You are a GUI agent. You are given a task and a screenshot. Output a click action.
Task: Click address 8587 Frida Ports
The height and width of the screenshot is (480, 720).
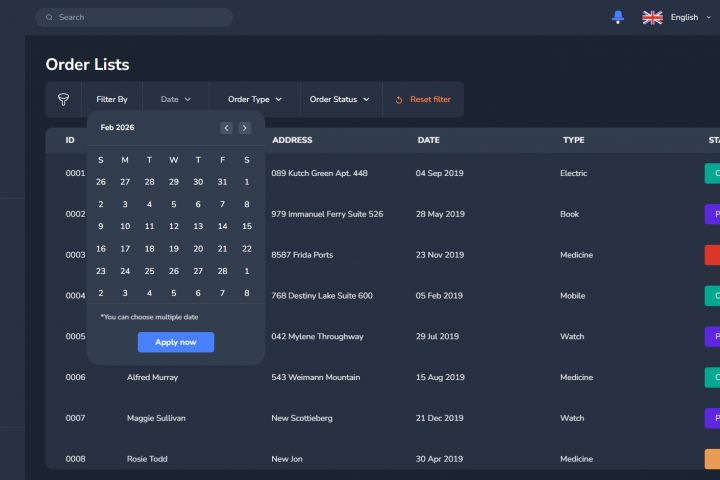click(302, 255)
